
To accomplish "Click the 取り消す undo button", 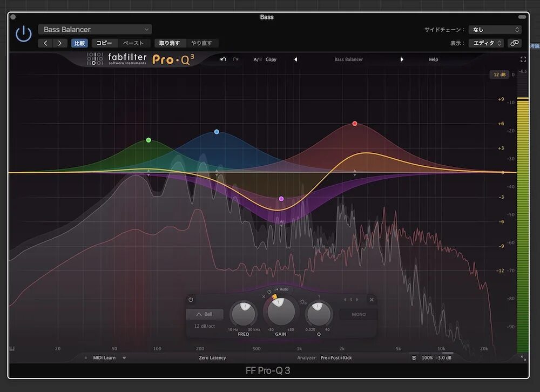I will 169,43.
